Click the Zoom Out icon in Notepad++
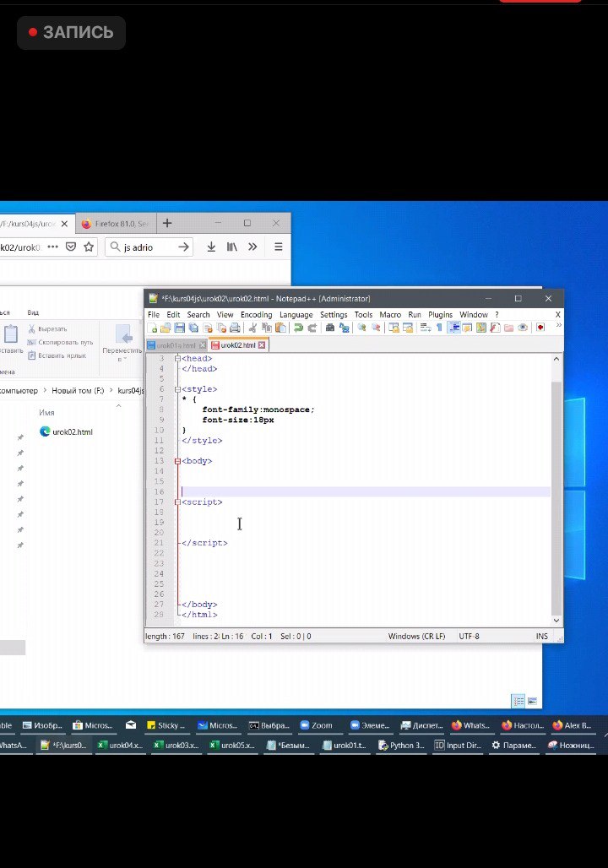The image size is (608, 868). pyautogui.click(x=376, y=328)
